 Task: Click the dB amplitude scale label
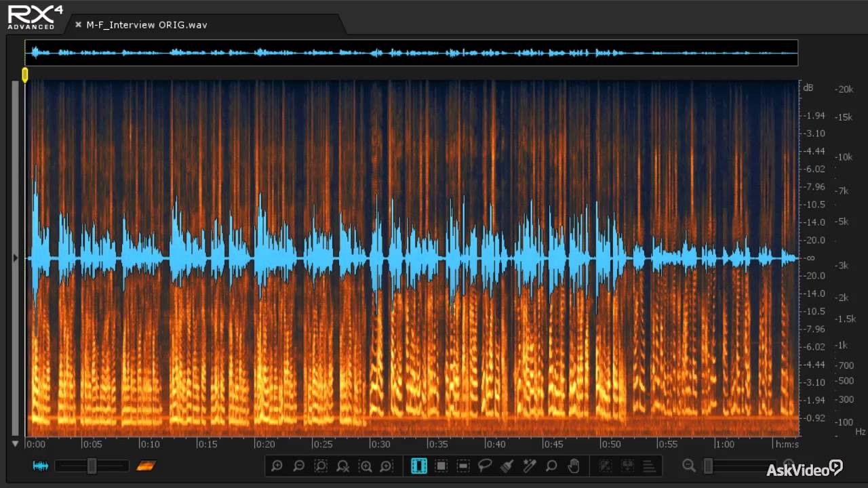coord(808,87)
